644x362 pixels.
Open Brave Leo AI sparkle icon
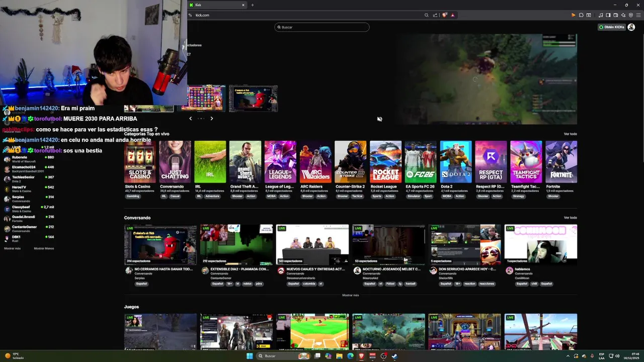(x=623, y=15)
